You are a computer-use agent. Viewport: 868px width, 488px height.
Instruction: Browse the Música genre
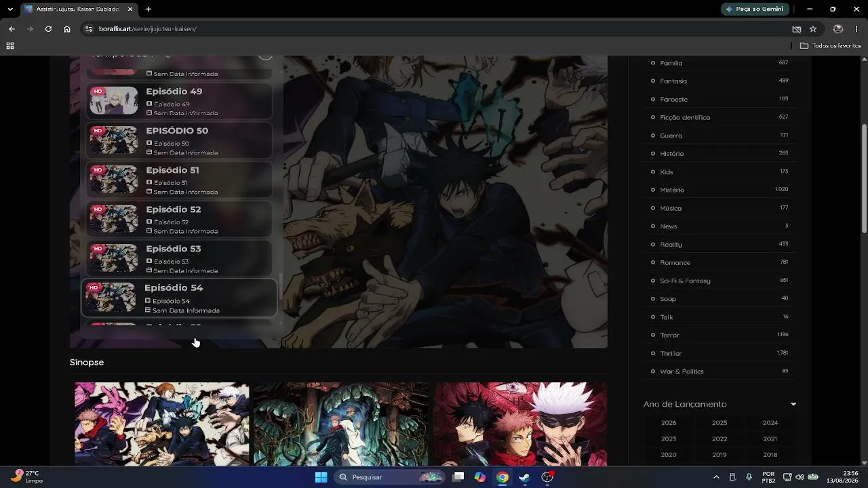[x=671, y=208]
